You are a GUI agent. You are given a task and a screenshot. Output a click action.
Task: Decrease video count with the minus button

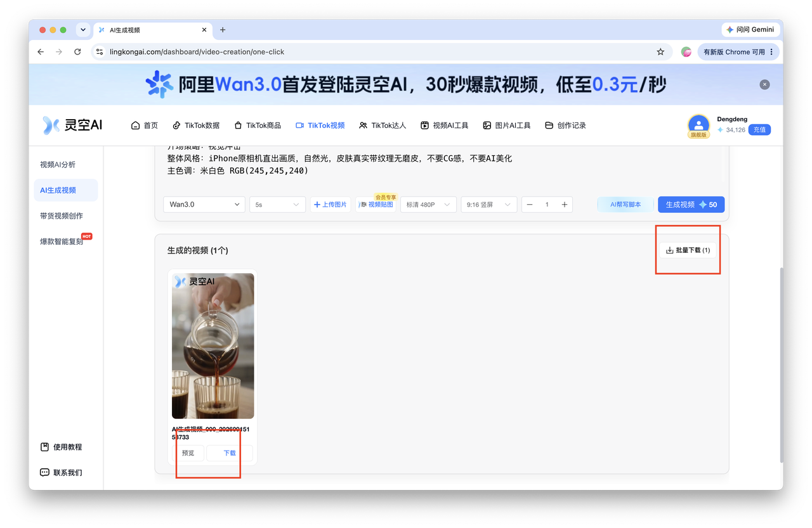[530, 204]
